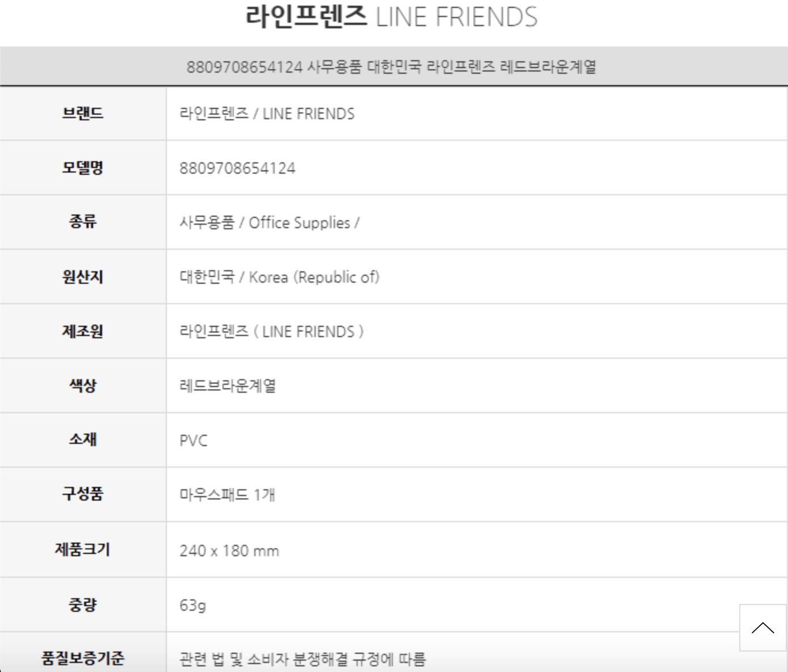
Task: Click the 브랜드 row label
Action: tap(83, 114)
